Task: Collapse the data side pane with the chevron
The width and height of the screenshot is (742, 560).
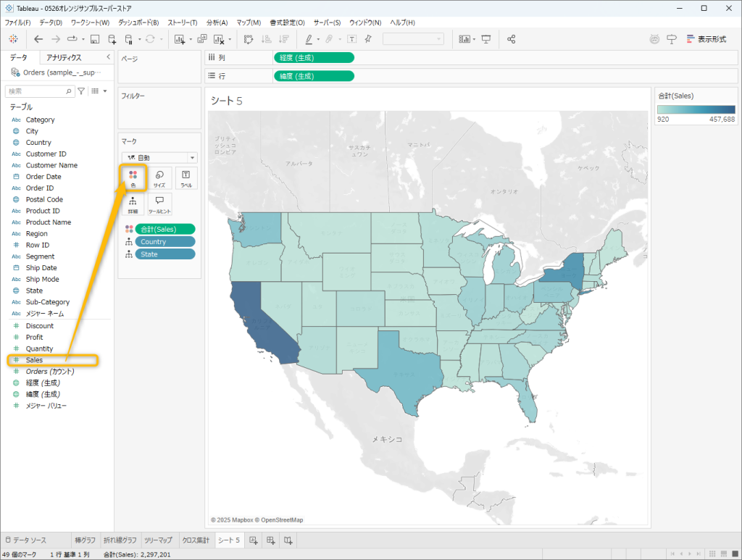Action: click(108, 57)
